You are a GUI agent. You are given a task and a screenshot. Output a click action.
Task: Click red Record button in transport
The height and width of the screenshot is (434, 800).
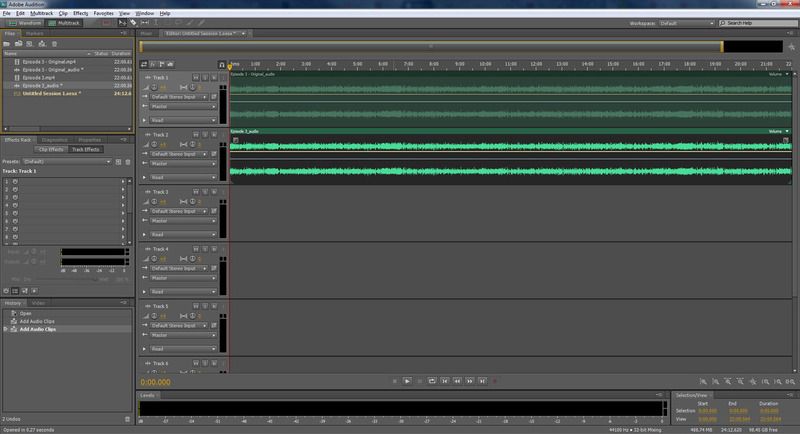pos(494,381)
